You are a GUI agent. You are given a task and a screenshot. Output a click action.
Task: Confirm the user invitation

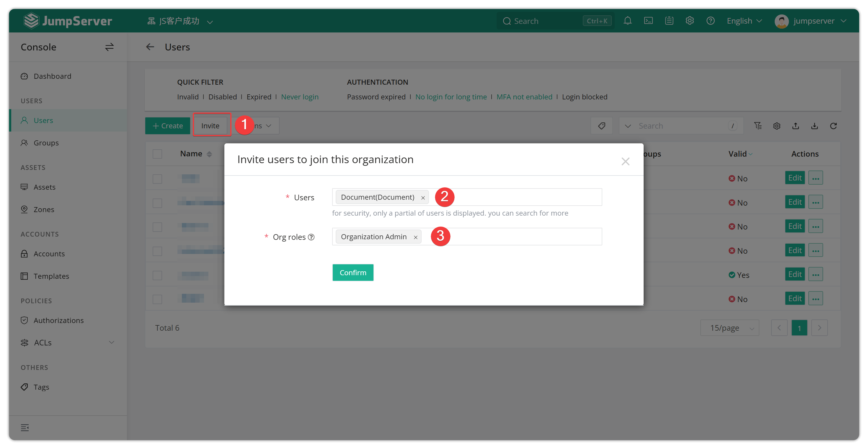point(353,272)
